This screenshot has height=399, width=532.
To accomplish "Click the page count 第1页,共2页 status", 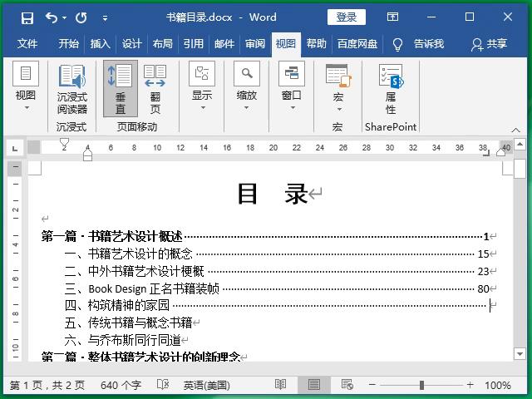I will 47,386.
